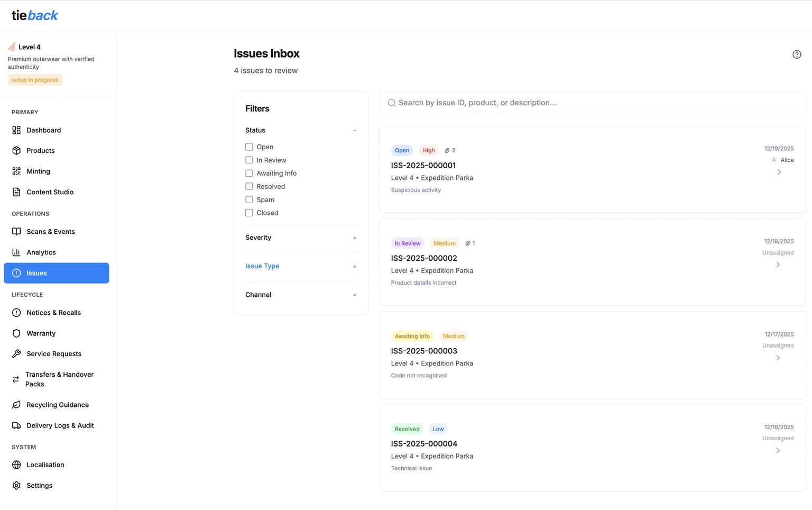Click the help question mark icon
Screen dimensions: 812x510
(x=797, y=54)
